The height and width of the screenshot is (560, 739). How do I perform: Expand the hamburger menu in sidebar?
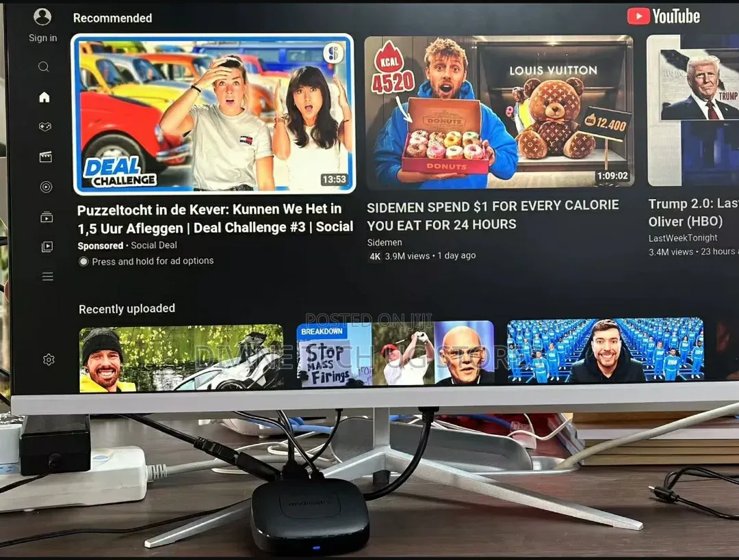48,276
